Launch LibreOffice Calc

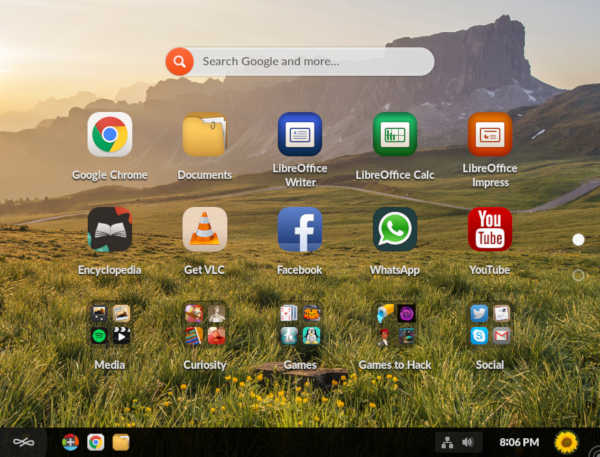pyautogui.click(x=395, y=135)
